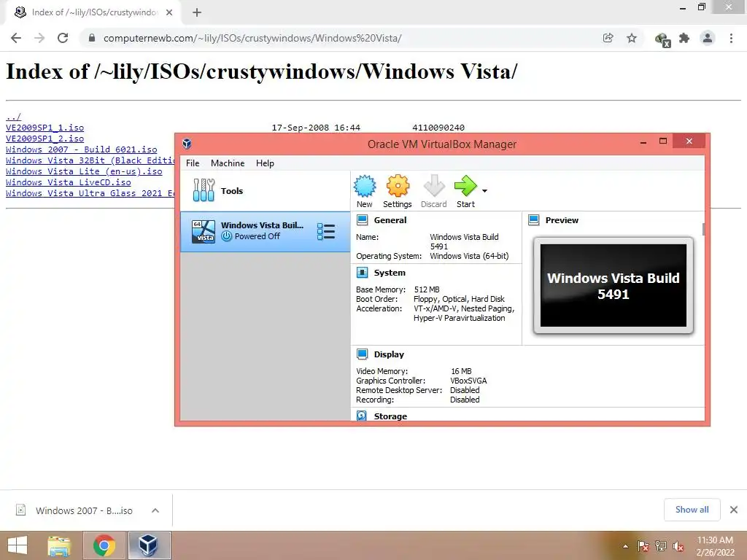Image resolution: width=747 pixels, height=560 pixels.
Task: Select the Index of /~lily tab
Action: coord(93,12)
